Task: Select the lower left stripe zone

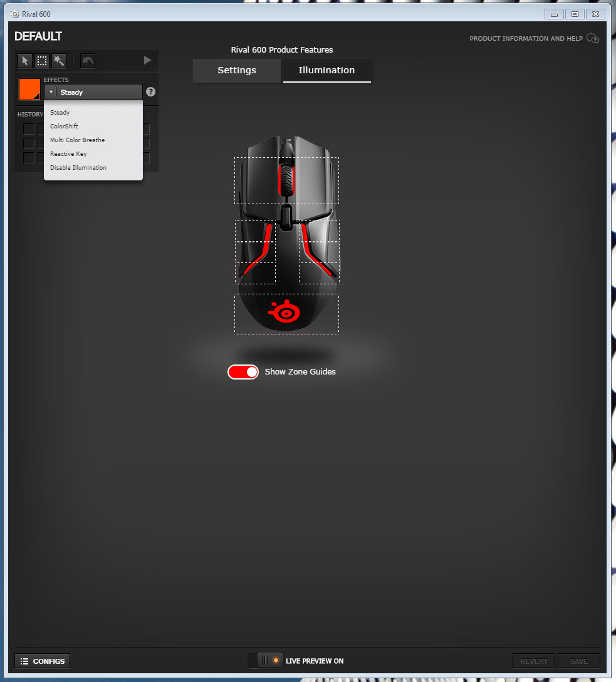Action: pos(255,273)
